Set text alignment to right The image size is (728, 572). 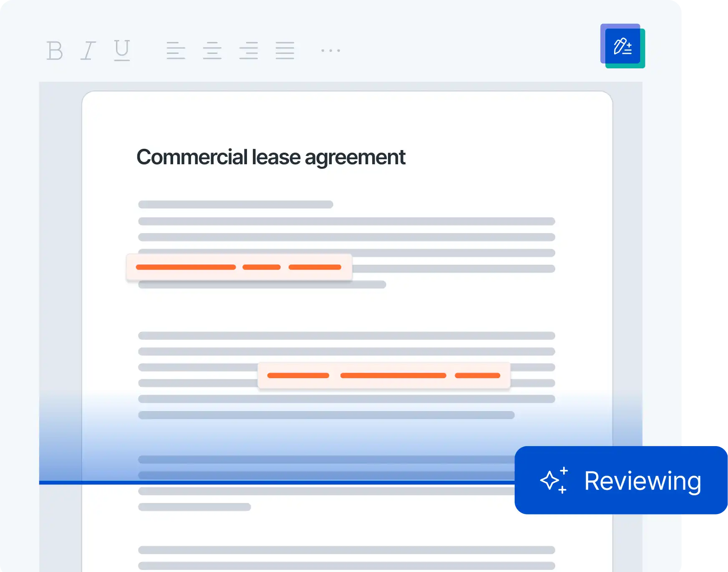click(249, 50)
